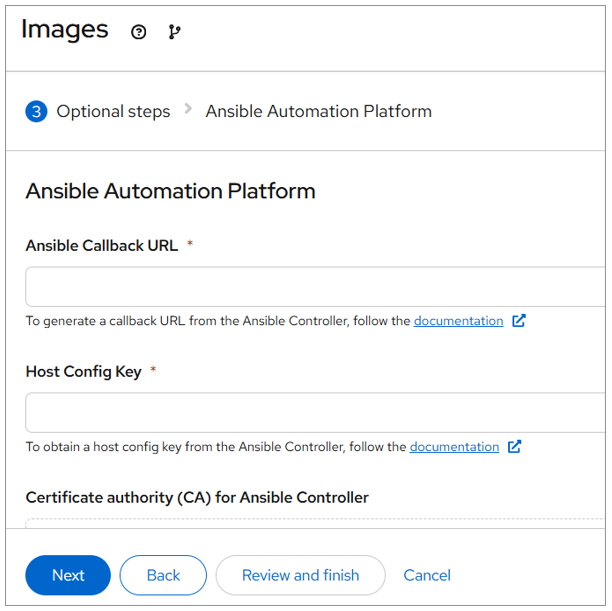Open the help icon beside Images title
The height and width of the screenshot is (611, 612).
[139, 32]
